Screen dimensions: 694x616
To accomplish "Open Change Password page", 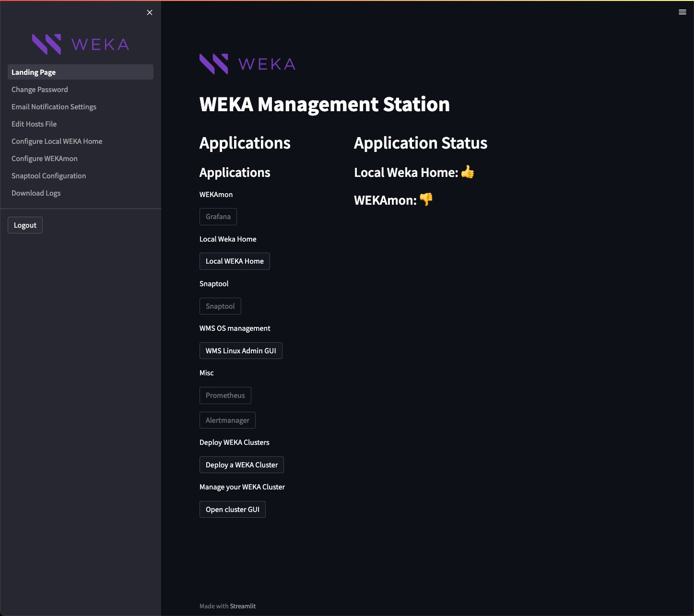I will click(40, 90).
